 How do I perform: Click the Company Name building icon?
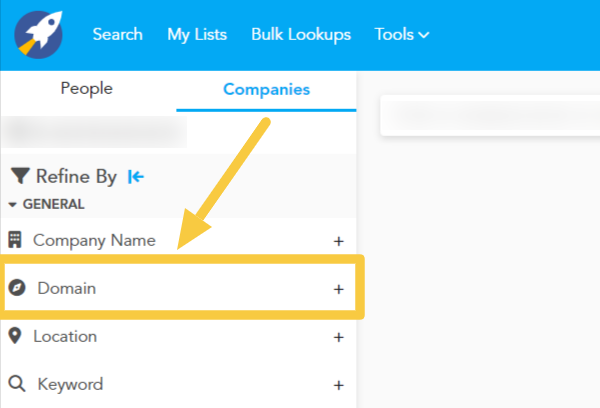click(15, 240)
